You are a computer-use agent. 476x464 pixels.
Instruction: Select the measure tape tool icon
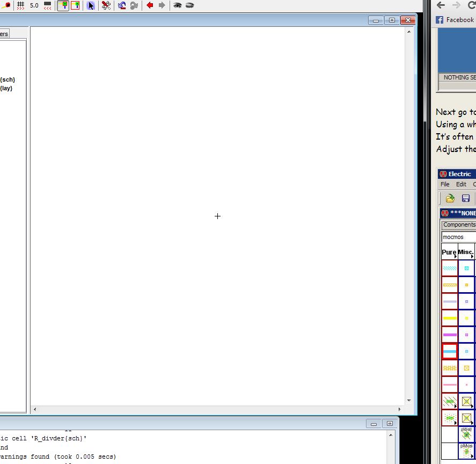(5, 5)
